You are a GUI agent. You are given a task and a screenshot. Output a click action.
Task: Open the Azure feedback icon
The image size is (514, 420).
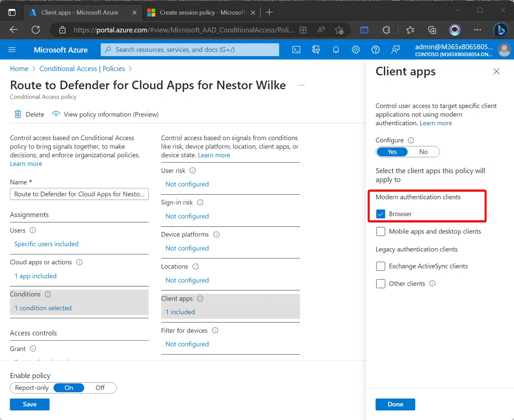click(395, 50)
